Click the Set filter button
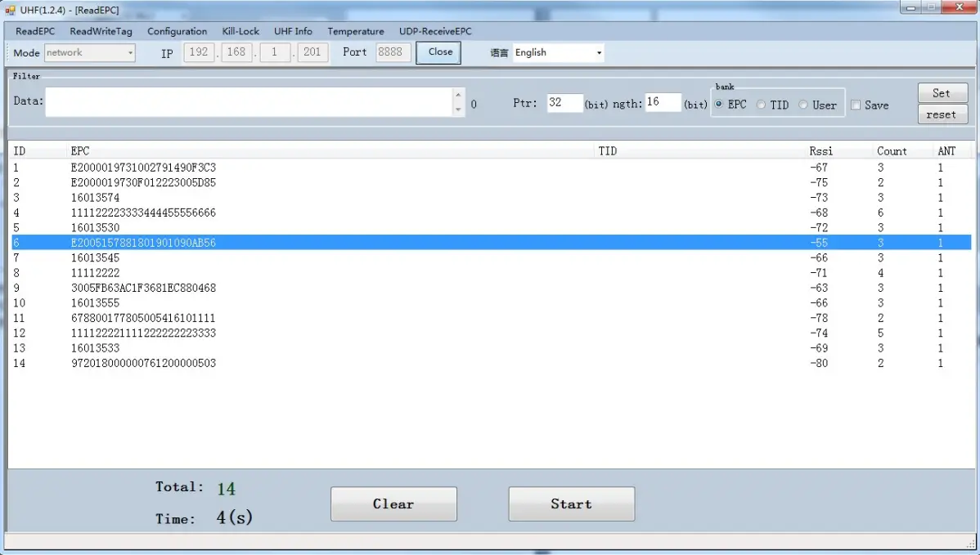980x555 pixels. coord(942,93)
